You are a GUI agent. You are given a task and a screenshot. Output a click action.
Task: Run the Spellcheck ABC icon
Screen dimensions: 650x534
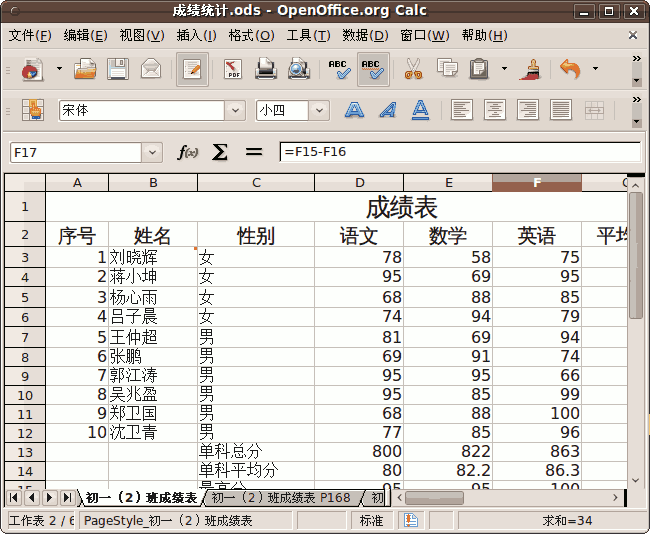click(339, 69)
